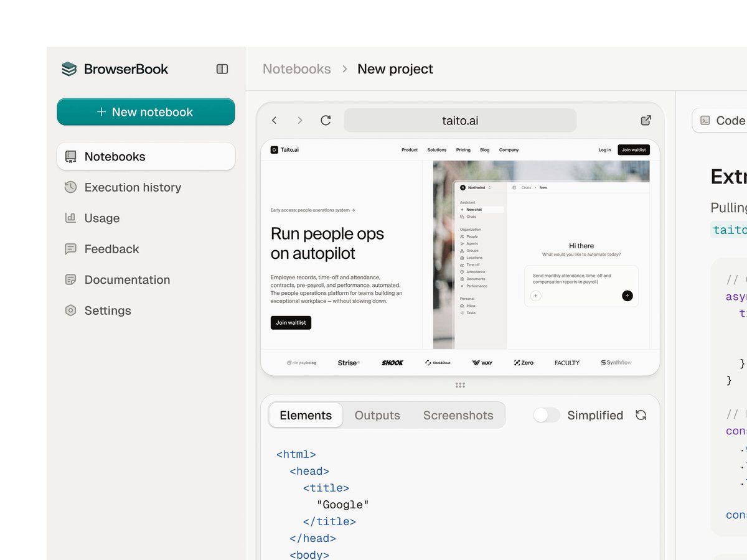Go back in embedded browser
This screenshot has width=747, height=560.
point(274,120)
